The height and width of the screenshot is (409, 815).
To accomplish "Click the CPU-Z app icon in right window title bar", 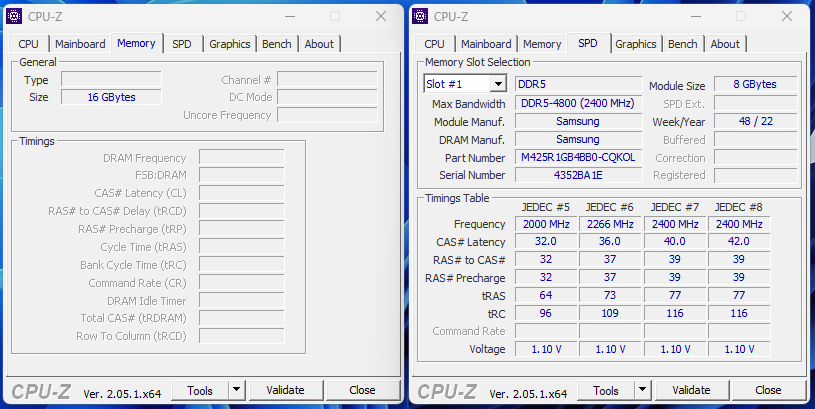I will click(x=420, y=16).
